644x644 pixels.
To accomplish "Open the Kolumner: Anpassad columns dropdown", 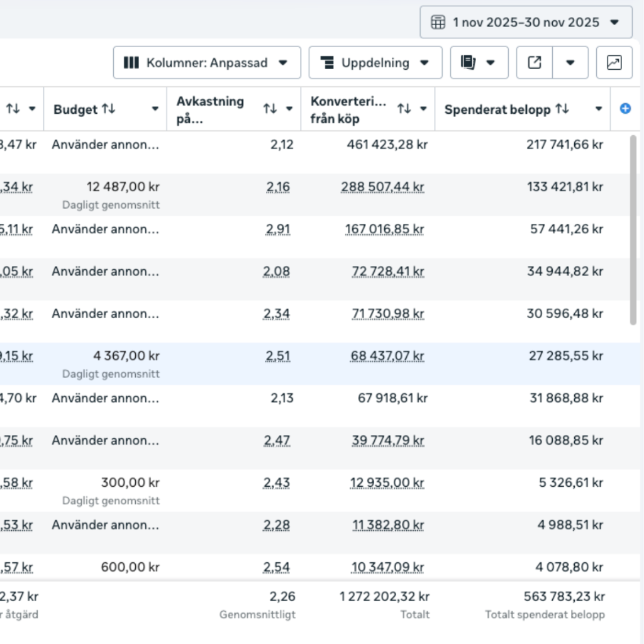I will (207, 62).
